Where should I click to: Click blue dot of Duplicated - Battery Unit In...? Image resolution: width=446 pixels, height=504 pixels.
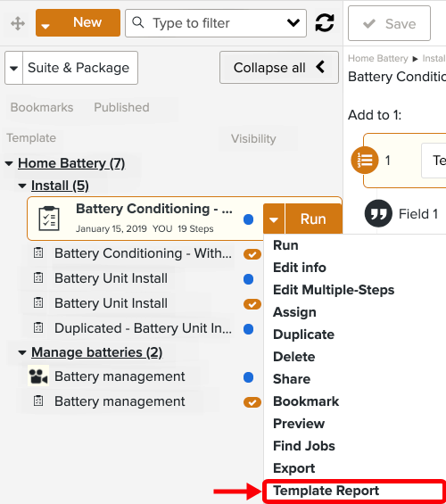[x=248, y=329]
